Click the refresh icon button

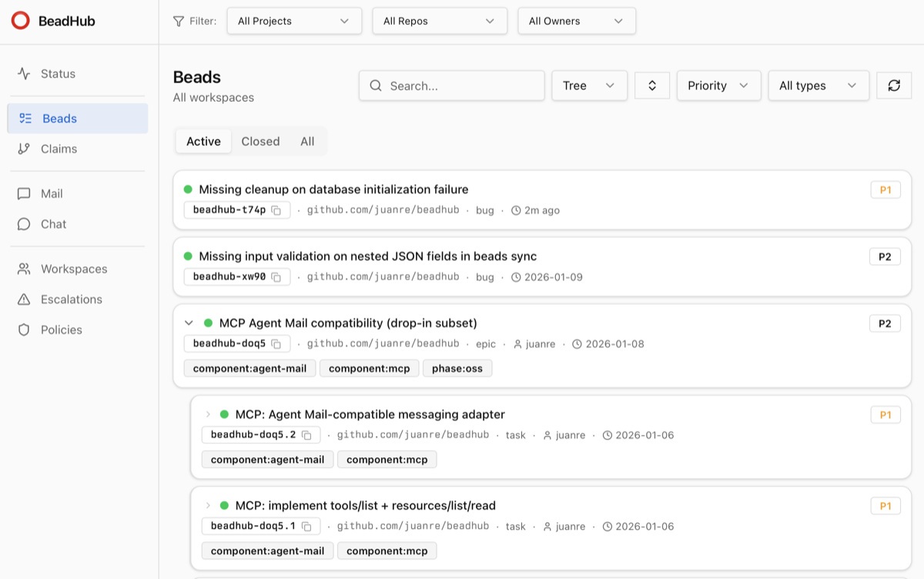(894, 85)
